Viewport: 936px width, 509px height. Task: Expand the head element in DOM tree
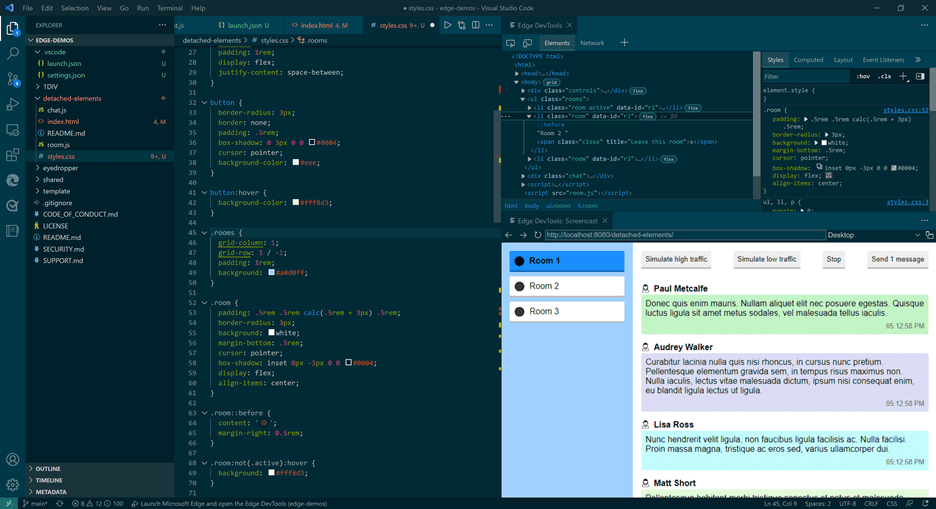(517, 74)
